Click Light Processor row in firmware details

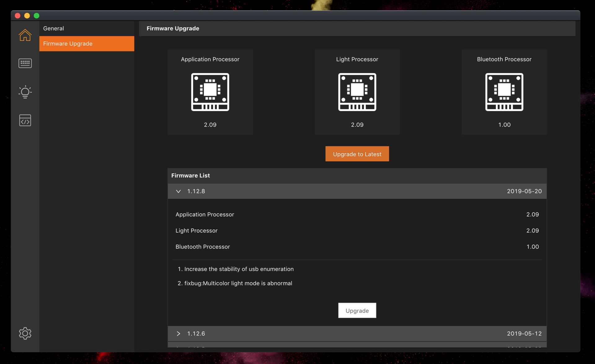point(357,231)
